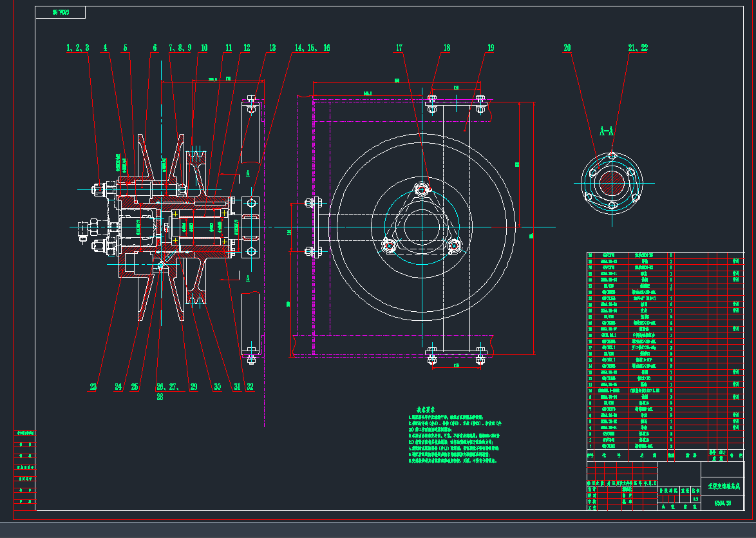Select the "名称" header cell in parts list
Screen dimensions: 756x538
pos(648,455)
